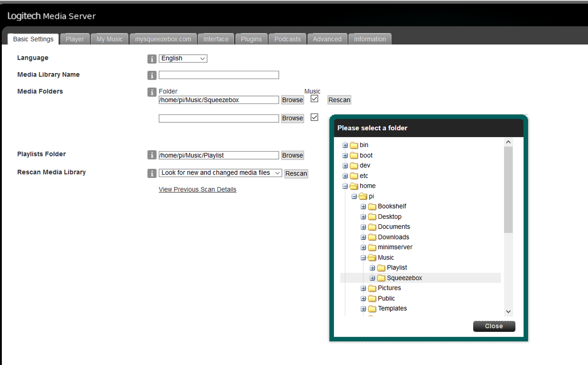Click the Documents folder icon

pyautogui.click(x=372, y=227)
